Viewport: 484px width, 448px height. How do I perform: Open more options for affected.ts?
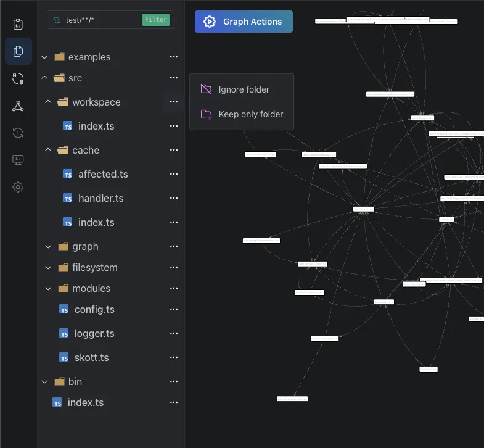[174, 174]
